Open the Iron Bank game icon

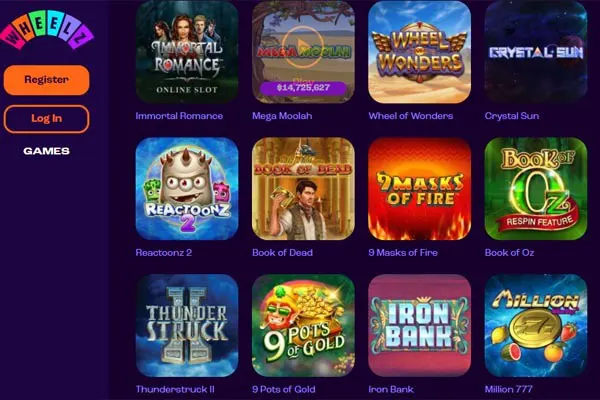click(419, 325)
